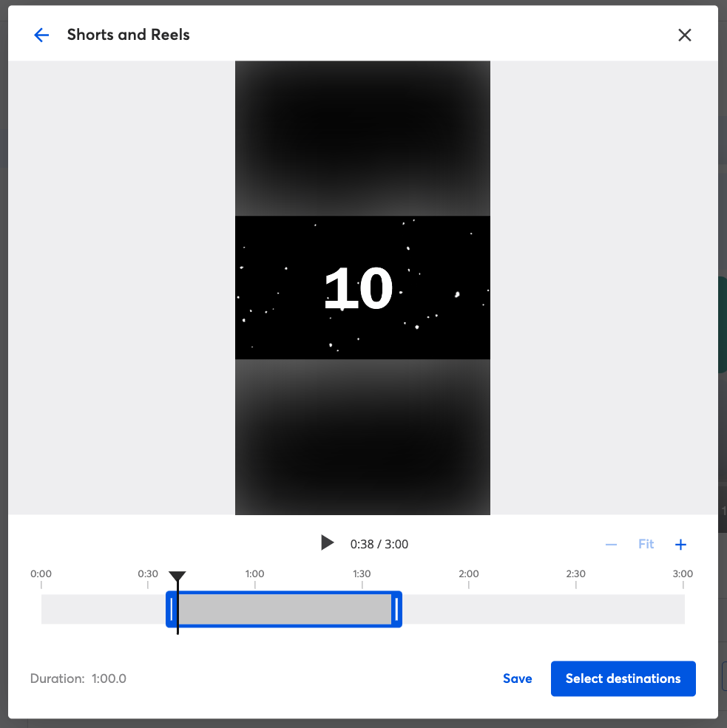Click the 2:00 timeline tick label
Screen dimensions: 727x728
click(x=469, y=574)
